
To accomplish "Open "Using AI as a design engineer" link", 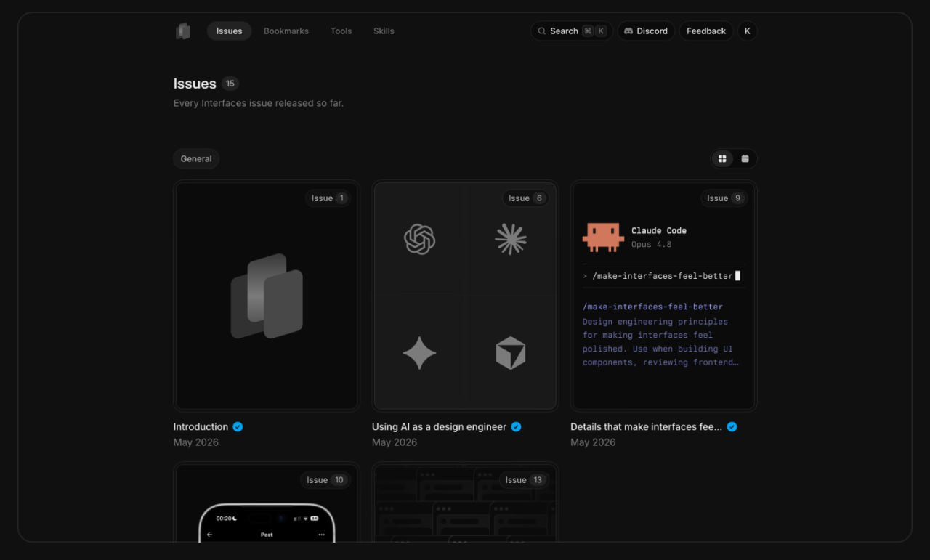I will (x=439, y=427).
